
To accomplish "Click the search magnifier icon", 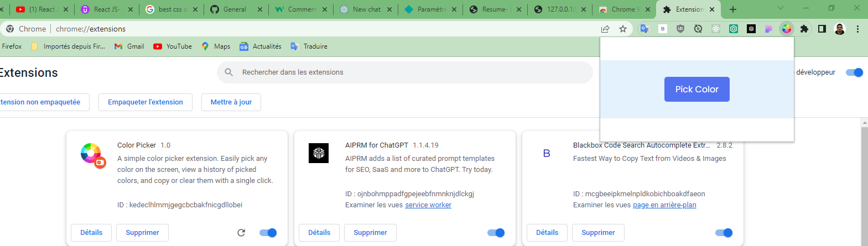I will (x=229, y=72).
